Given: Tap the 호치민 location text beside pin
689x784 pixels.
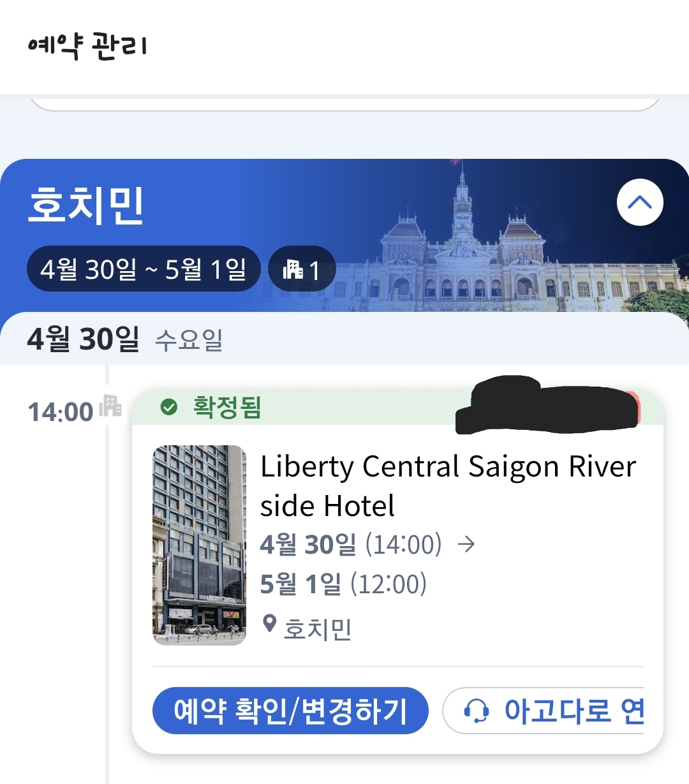Looking at the screenshot, I should [318, 629].
